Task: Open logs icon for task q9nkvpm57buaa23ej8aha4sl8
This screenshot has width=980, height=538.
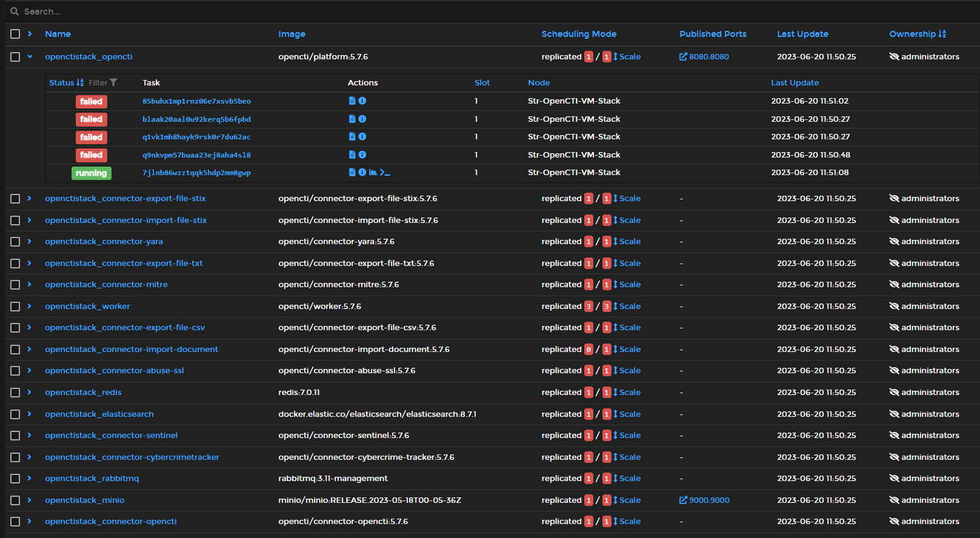Action: [352, 155]
